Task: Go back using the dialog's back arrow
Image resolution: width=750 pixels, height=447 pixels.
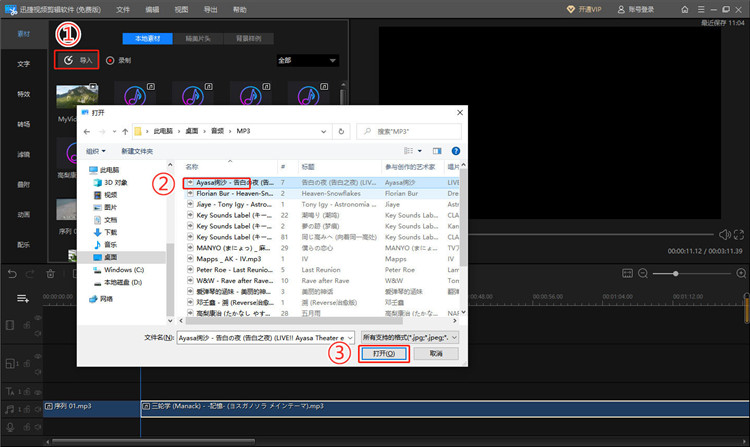Action: pos(87,131)
